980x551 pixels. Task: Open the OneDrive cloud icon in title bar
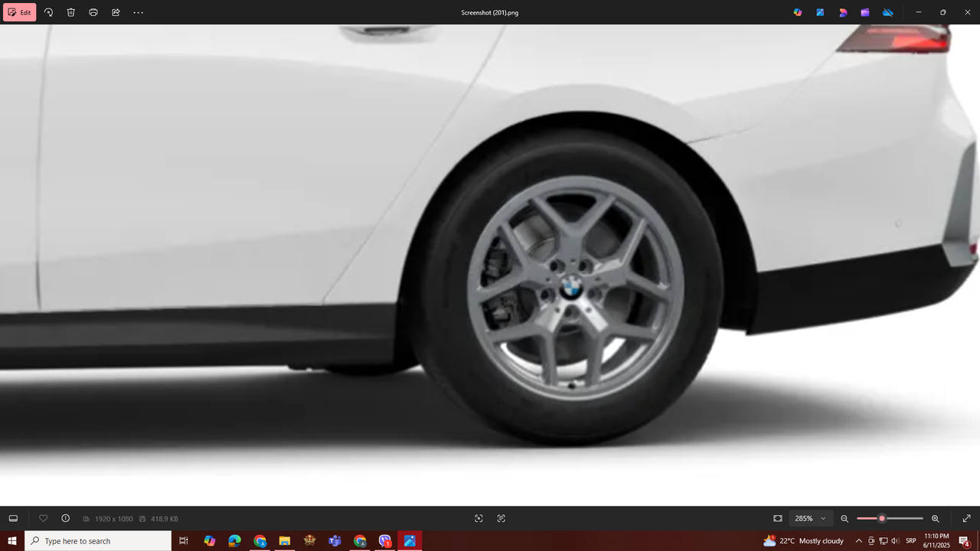coord(888,12)
